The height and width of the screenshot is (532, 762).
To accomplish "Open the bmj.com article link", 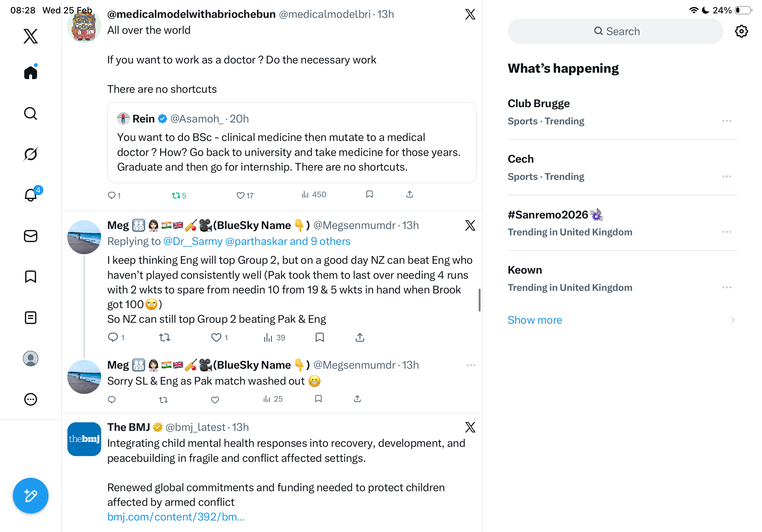I will click(x=176, y=517).
